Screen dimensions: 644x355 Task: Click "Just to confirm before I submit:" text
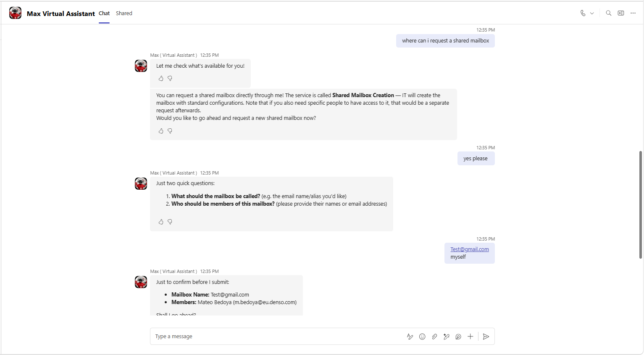193,282
